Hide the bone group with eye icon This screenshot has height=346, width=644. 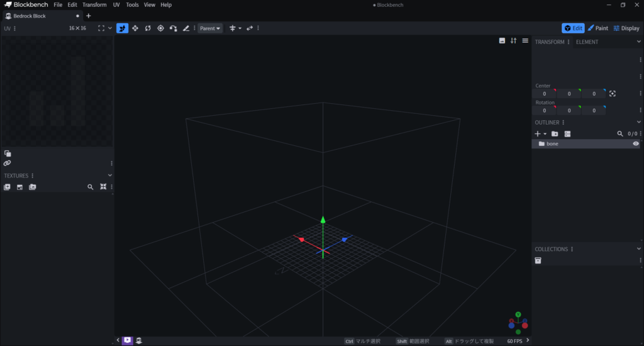[x=636, y=144]
